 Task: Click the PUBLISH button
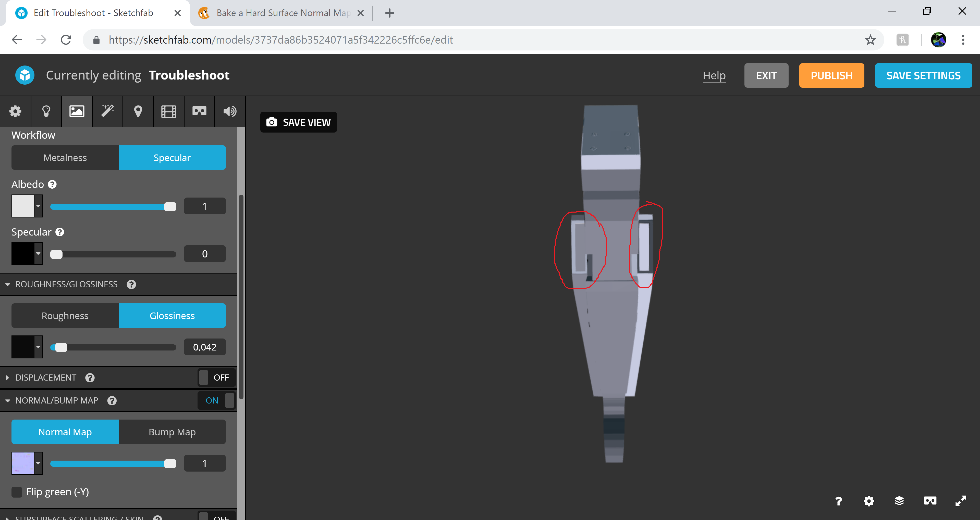coord(831,75)
